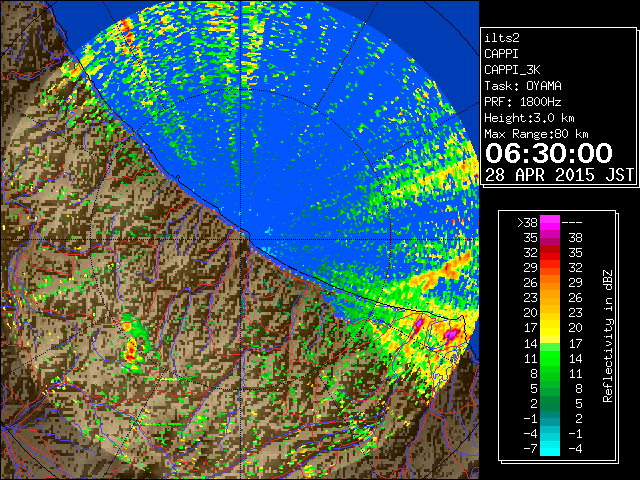Click the 'CAPPI_3K' text line
The image size is (640, 480).
[x=512, y=70]
